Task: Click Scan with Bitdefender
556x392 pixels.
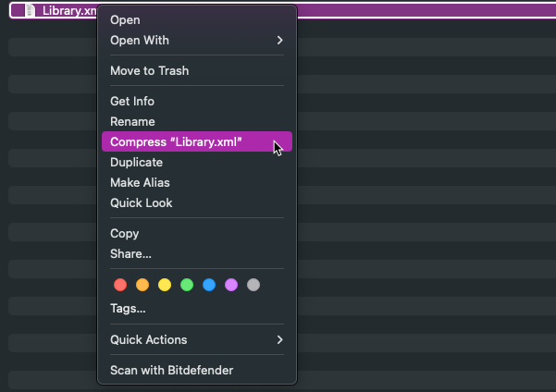Action: [171, 371]
